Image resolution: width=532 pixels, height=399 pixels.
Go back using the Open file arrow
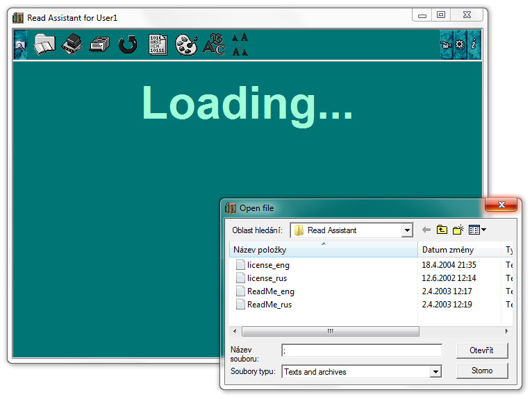[426, 230]
